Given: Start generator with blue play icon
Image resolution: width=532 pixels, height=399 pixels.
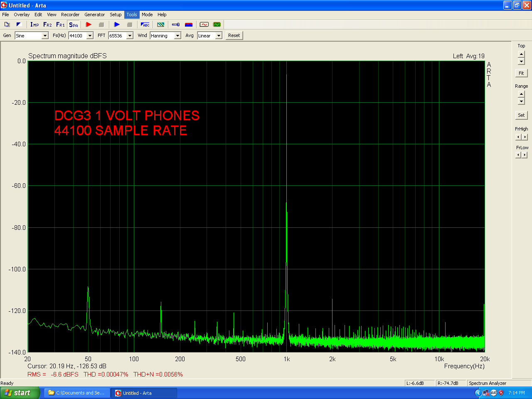Looking at the screenshot, I should coord(117,25).
